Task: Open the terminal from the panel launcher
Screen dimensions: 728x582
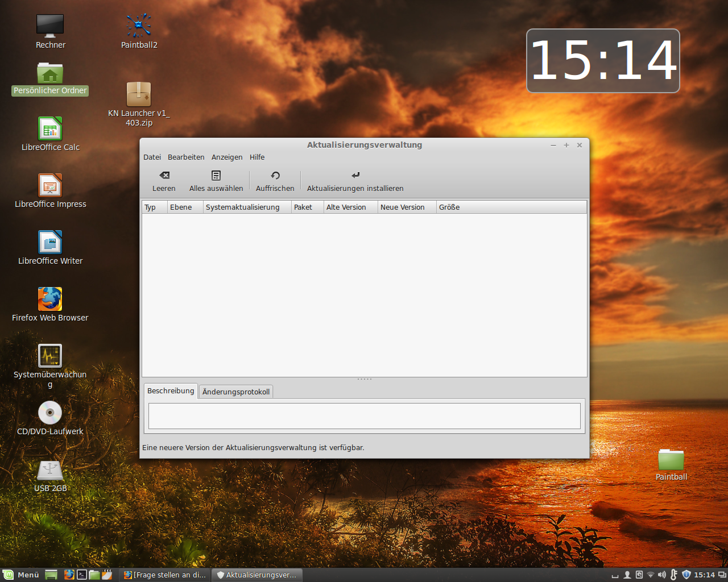Action: click(x=82, y=575)
